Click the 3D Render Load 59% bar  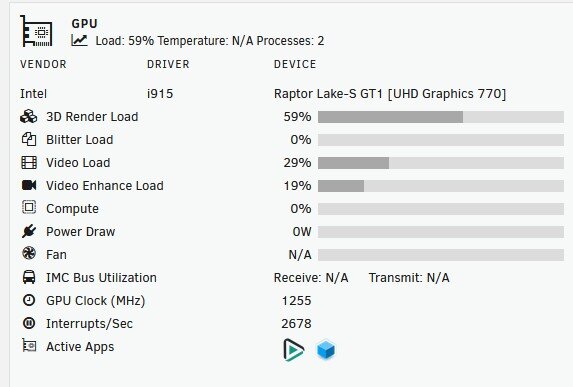[x=441, y=117]
